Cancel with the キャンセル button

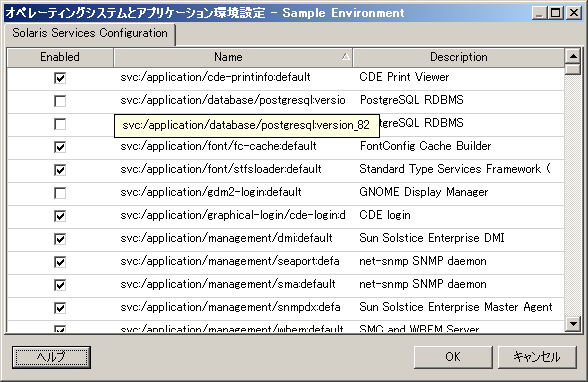(x=537, y=357)
